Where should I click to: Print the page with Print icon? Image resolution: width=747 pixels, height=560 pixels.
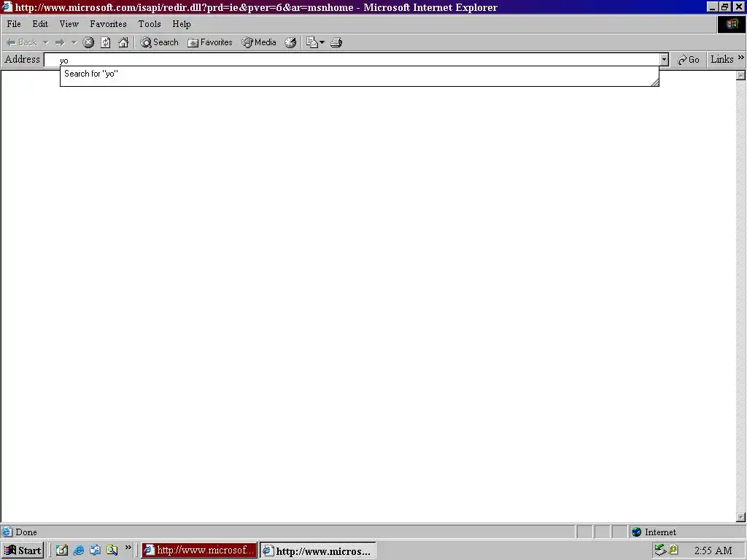pos(336,42)
